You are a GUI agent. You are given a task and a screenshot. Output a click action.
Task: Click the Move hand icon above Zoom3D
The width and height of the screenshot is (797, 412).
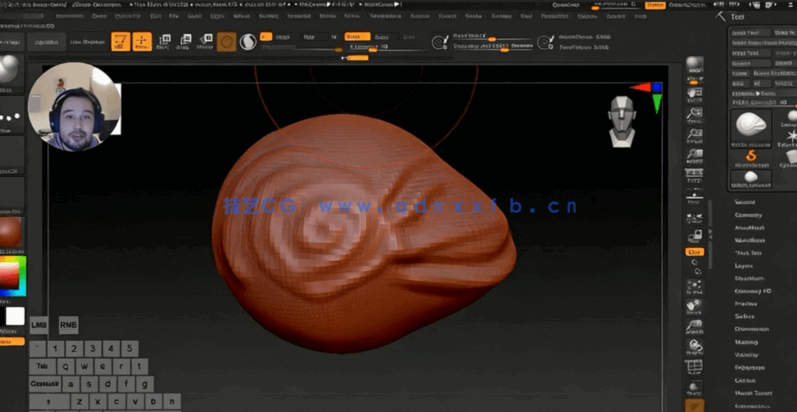[x=694, y=306]
